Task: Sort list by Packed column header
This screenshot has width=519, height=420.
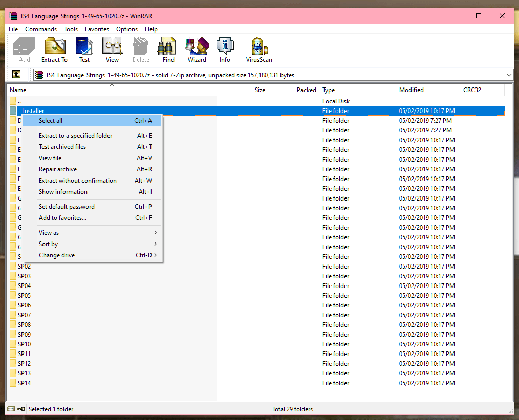Action: (x=294, y=90)
